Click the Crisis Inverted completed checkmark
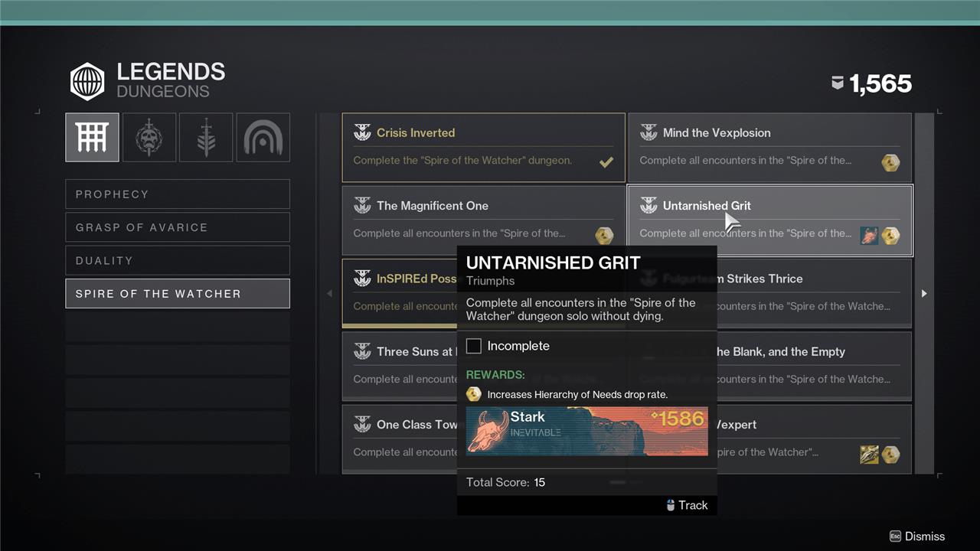Viewport: 980px width, 551px height. pyautogui.click(x=606, y=161)
